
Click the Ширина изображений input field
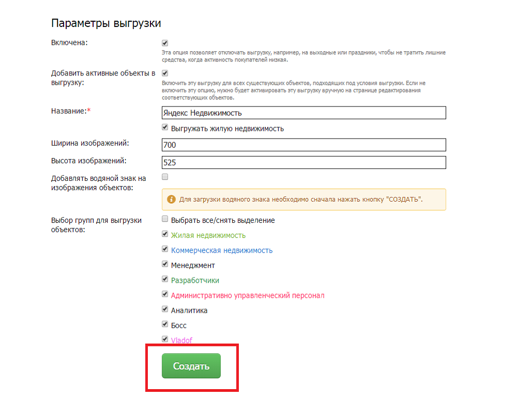303,145
